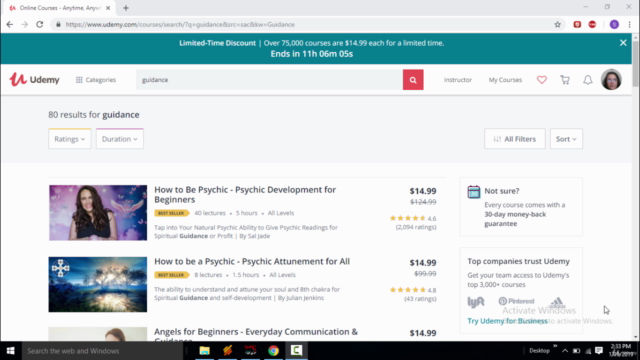Click Try Udemy for Business link
This screenshot has width=640, height=360.
point(507,321)
